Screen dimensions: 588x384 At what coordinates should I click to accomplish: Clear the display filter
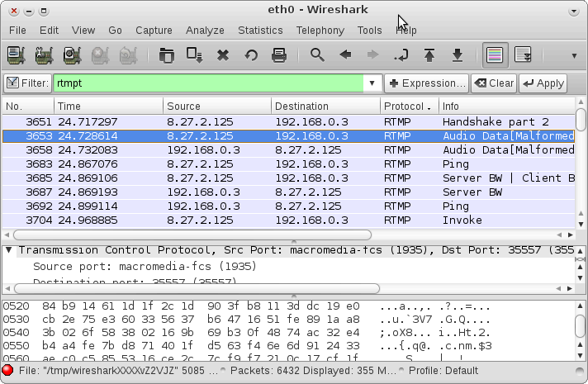click(494, 83)
